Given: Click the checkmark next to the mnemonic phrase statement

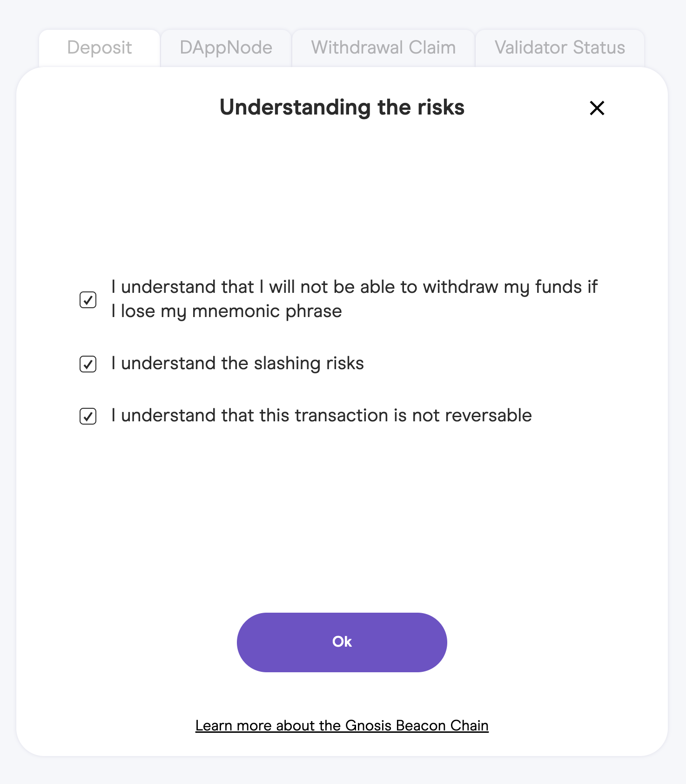Looking at the screenshot, I should 88,300.
